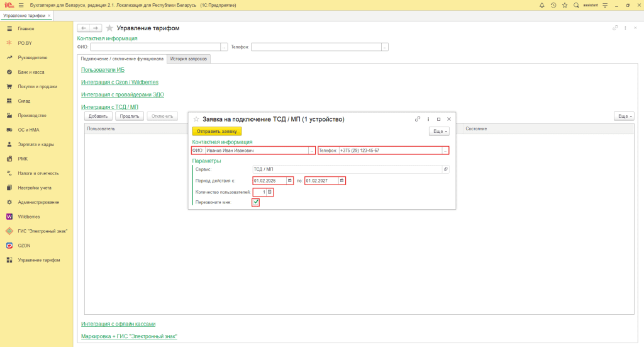
Task: Copy link icon in request dialog
Action: (417, 119)
